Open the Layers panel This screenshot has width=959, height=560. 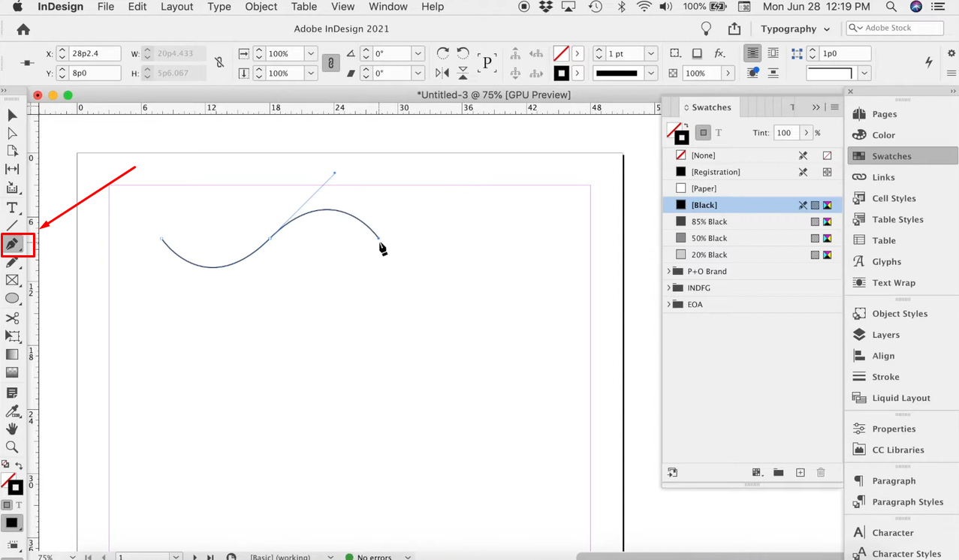point(886,335)
